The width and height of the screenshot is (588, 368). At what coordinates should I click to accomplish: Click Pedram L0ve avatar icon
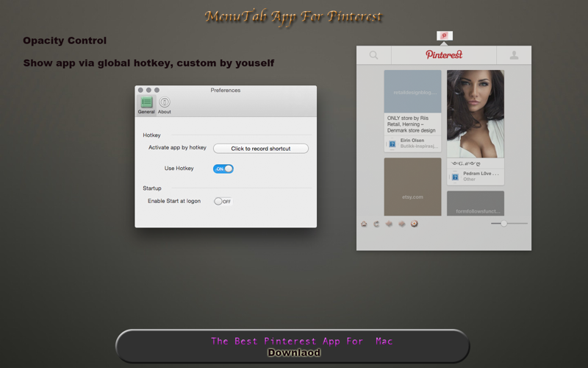pos(455,177)
